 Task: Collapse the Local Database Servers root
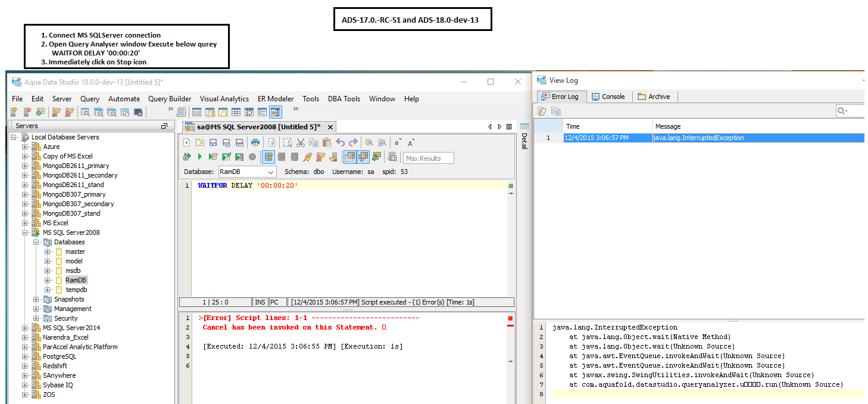(x=13, y=137)
